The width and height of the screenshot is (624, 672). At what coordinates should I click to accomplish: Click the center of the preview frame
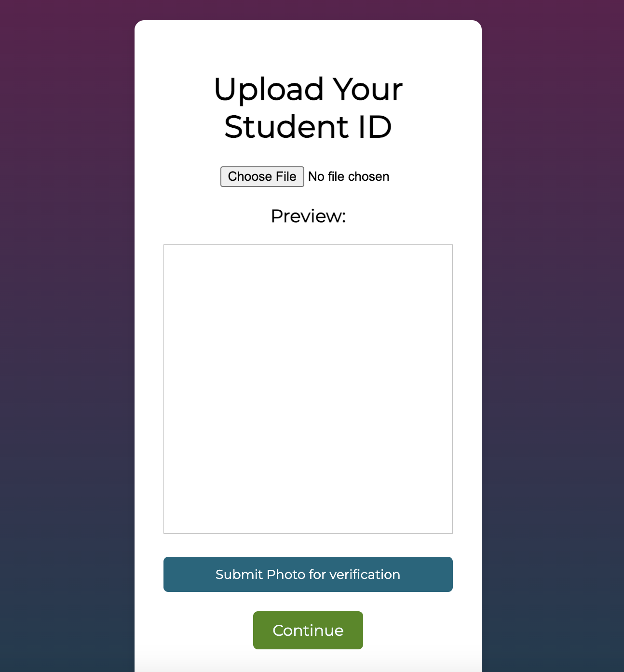[308, 389]
